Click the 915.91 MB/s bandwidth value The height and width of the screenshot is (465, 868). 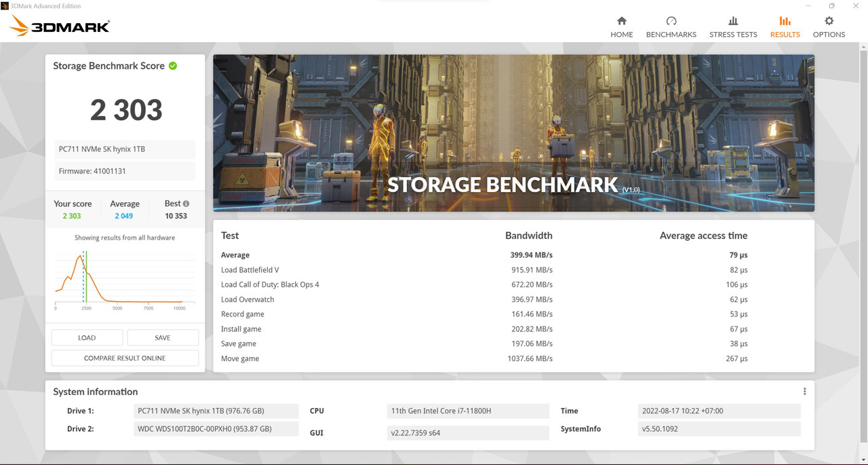(532, 270)
